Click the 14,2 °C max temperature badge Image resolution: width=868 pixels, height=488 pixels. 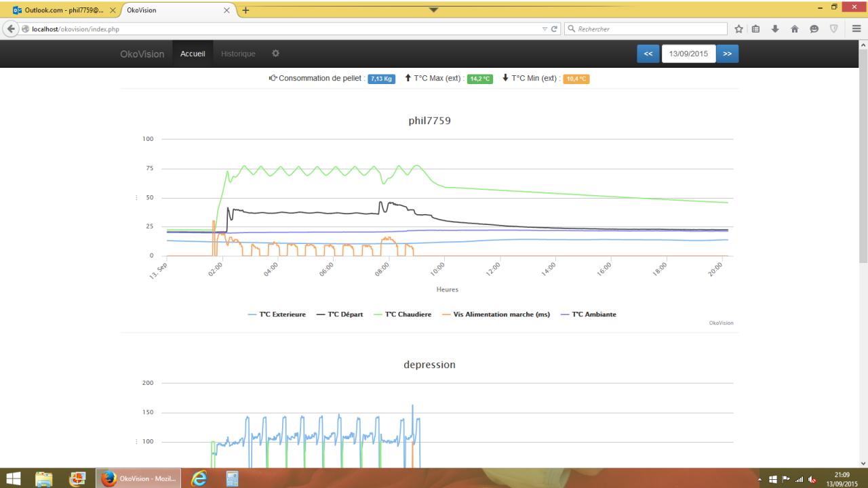[x=480, y=79]
